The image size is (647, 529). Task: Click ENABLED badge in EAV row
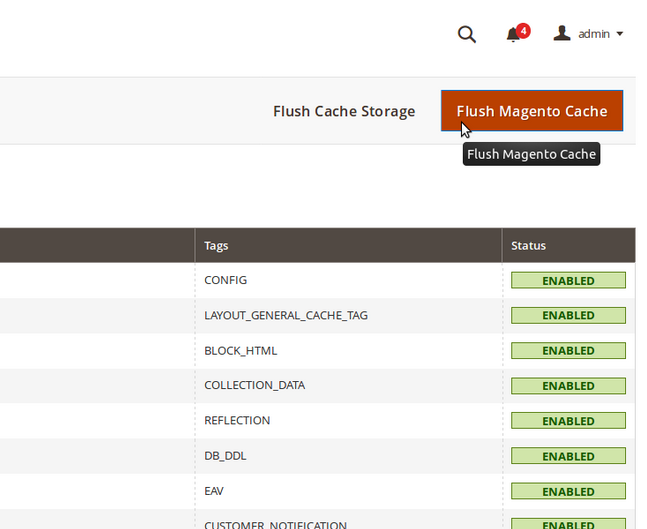pos(568,491)
